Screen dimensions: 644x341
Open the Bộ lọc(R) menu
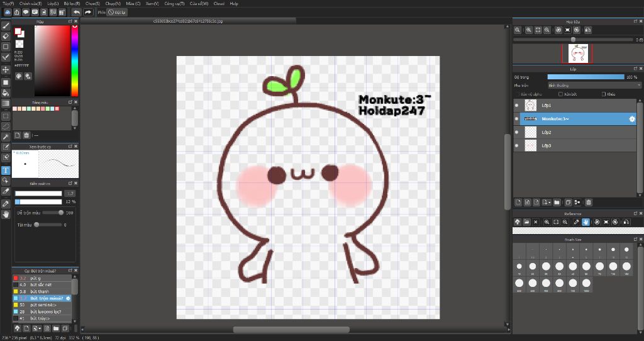point(72,4)
